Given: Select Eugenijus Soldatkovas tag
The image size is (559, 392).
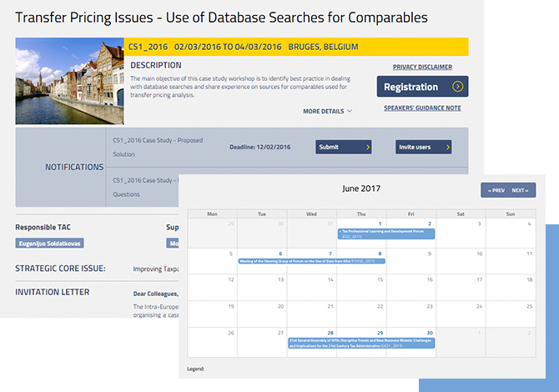Looking at the screenshot, I should point(50,244).
